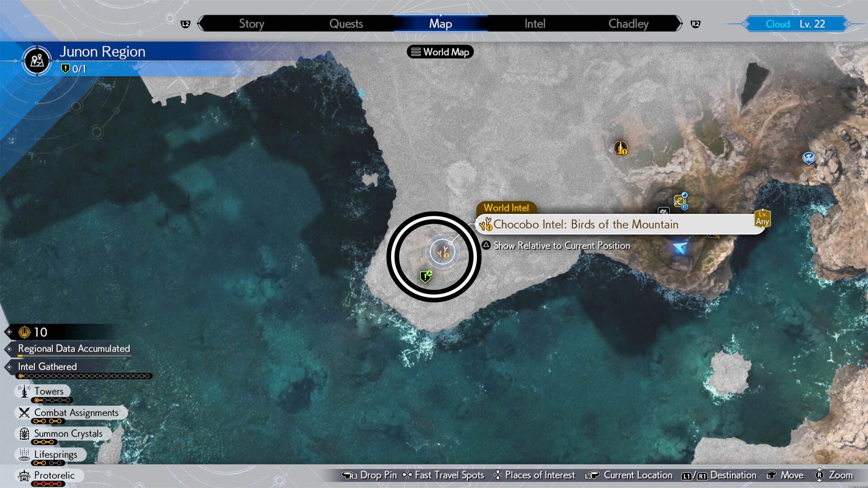Click the Towers antenna icon
This screenshot has height=488, width=868.
tap(24, 391)
